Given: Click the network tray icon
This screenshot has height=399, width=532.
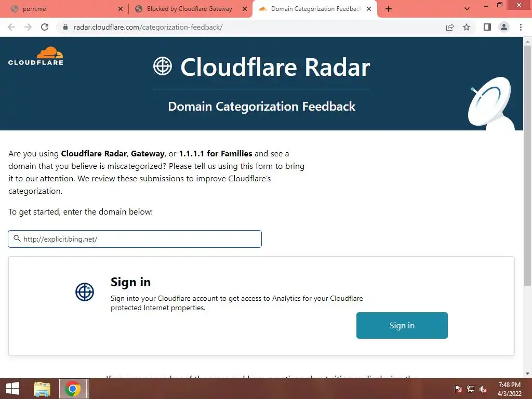Looking at the screenshot, I should tap(471, 389).
